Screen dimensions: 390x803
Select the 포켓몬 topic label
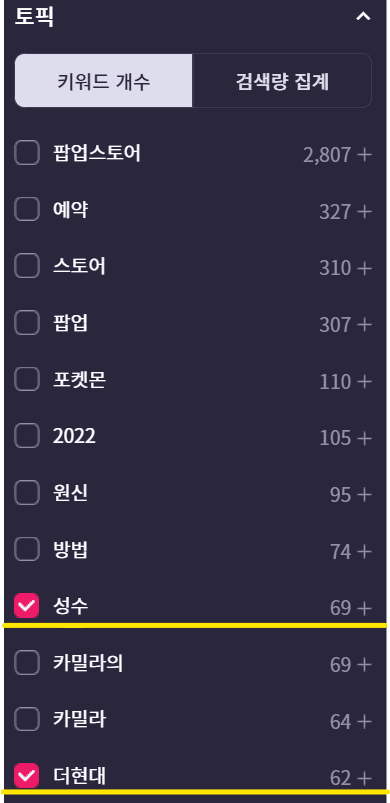(x=79, y=380)
